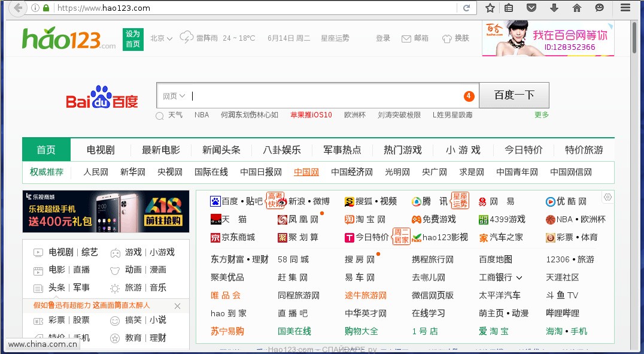Open the 百合网 banner advertisement
This screenshot has height=354, width=644.
click(548, 38)
